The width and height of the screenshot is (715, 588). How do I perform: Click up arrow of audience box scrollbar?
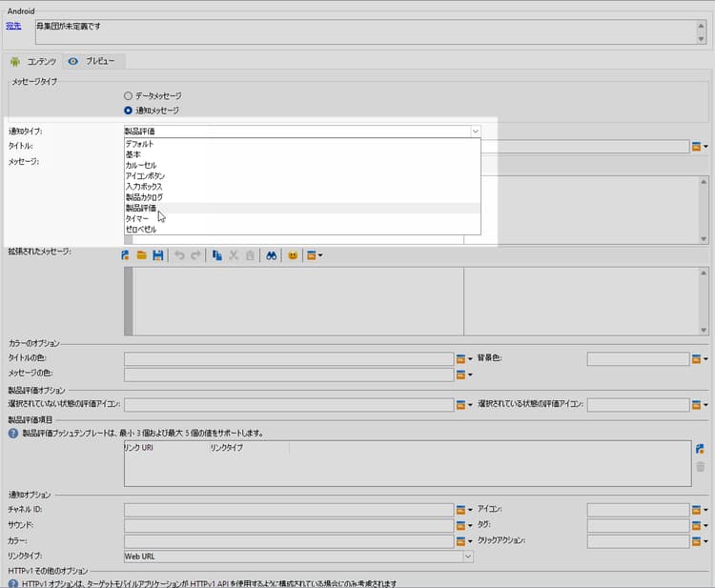[702, 26]
